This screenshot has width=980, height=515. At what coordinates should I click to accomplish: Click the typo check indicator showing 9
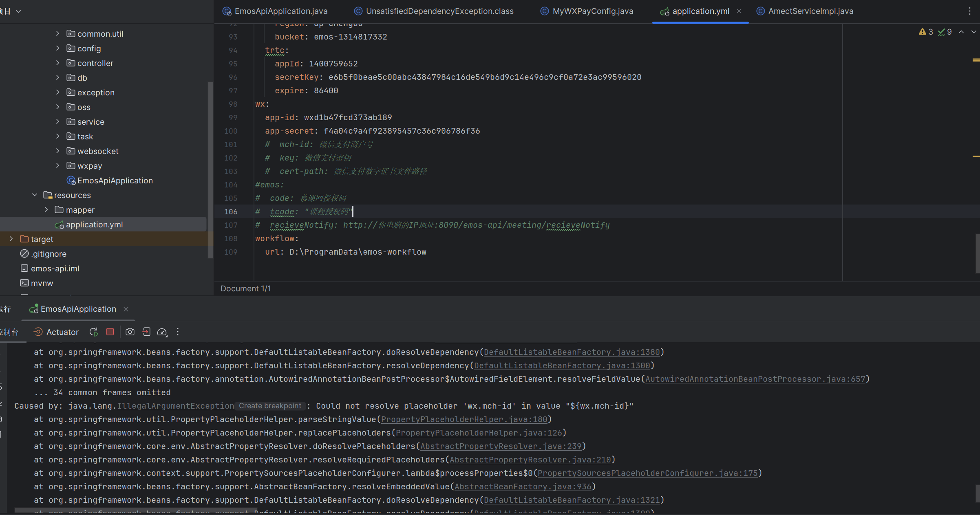click(945, 32)
